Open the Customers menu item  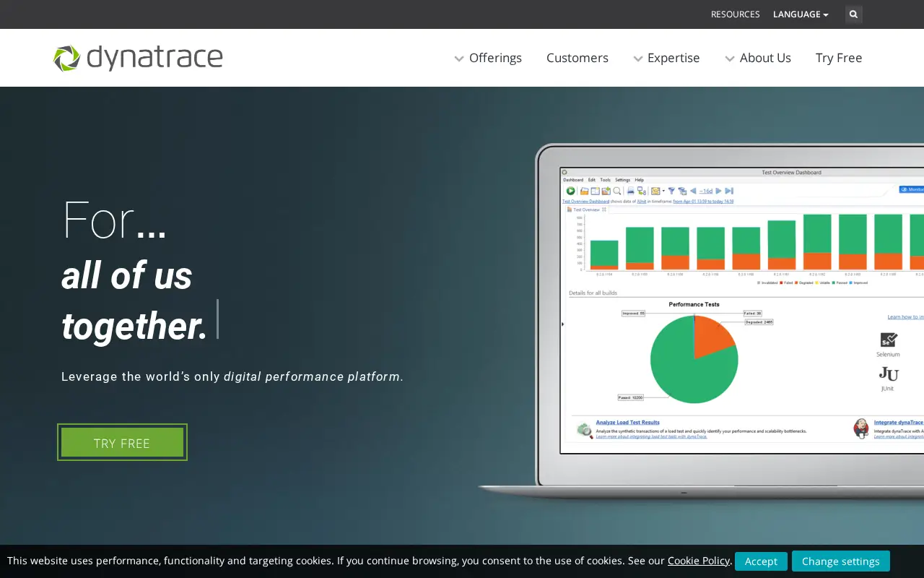coord(577,58)
